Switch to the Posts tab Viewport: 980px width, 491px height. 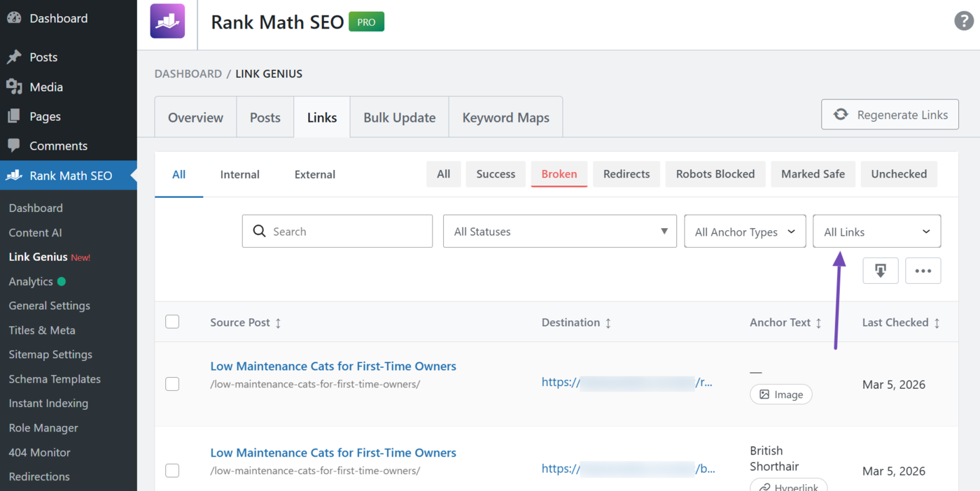265,118
